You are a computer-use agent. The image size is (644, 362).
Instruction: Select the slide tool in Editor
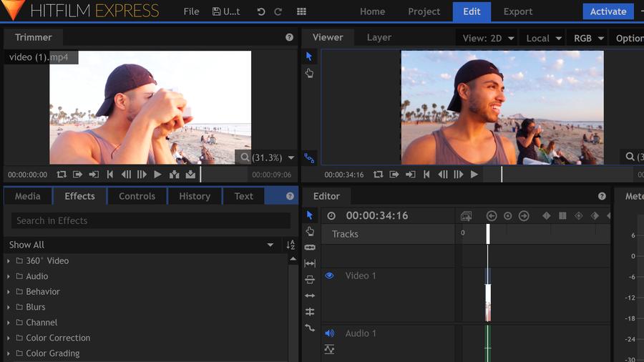[310, 280]
